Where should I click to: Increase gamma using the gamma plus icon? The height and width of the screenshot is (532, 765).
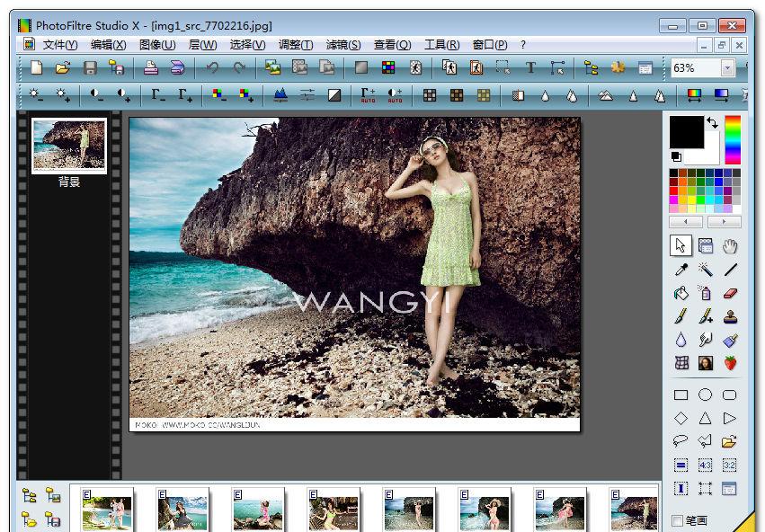(185, 94)
